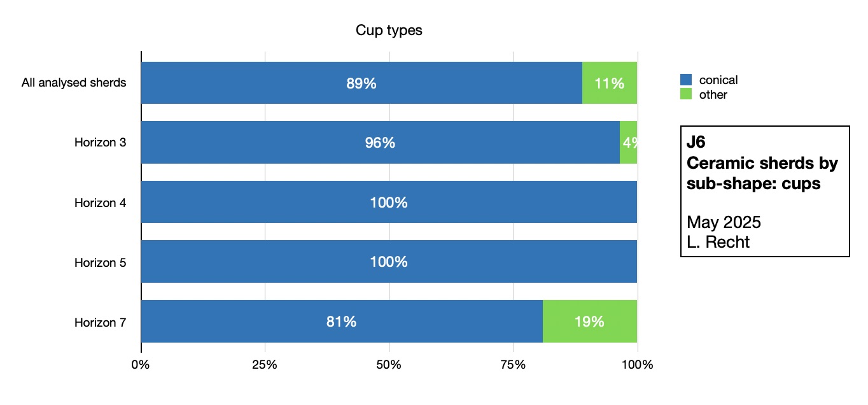
Task: Click the green other legend swatch
Action: pos(686,94)
